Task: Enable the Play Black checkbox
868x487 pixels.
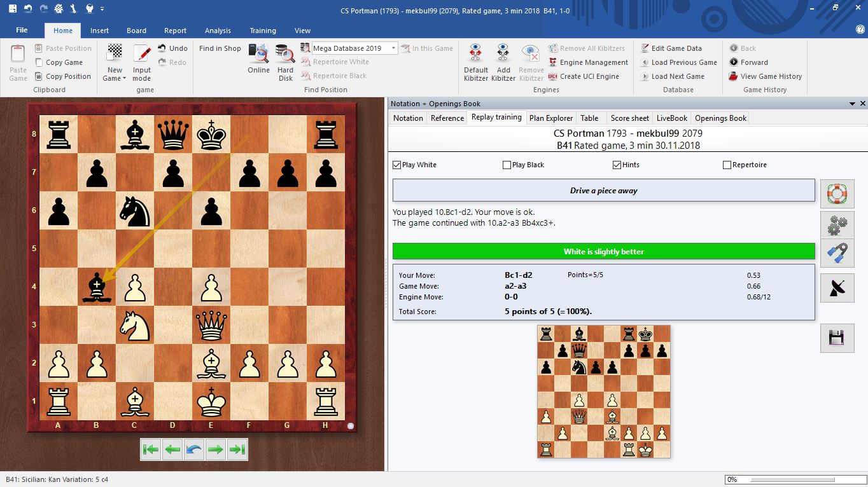Action: [x=507, y=164]
